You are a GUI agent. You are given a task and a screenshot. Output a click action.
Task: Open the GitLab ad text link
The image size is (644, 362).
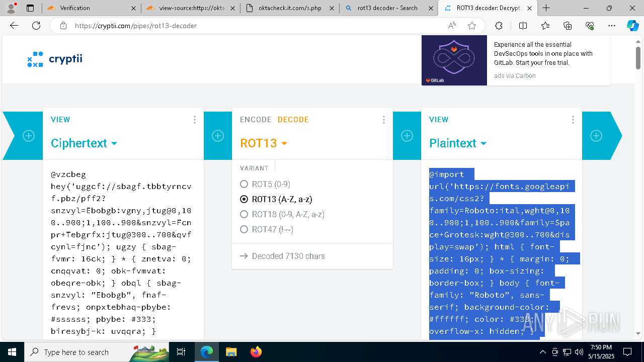543,54
